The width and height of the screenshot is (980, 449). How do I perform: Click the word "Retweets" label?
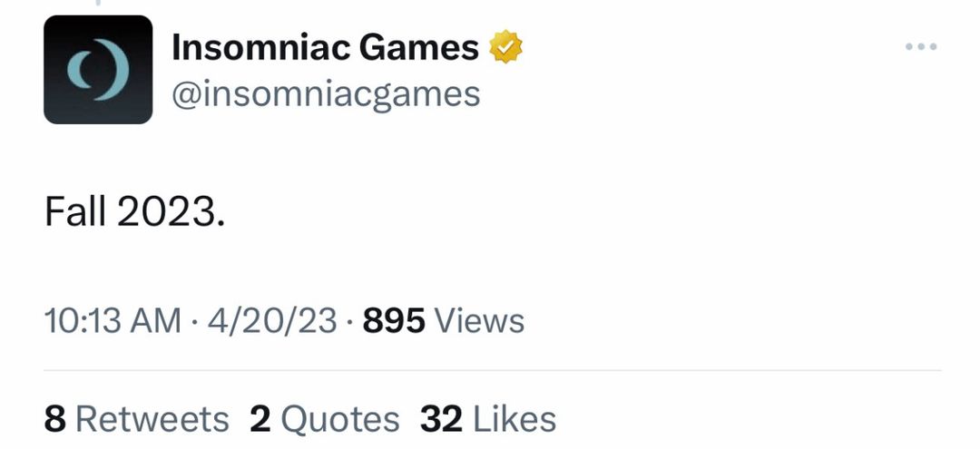coord(152,419)
